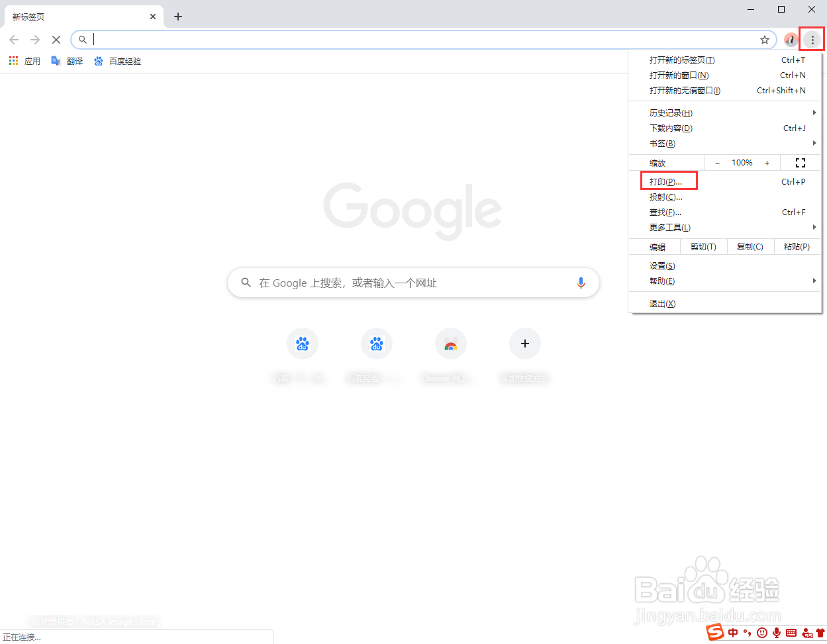Stop loading with the X button
The width and height of the screenshot is (827, 644).
point(56,40)
